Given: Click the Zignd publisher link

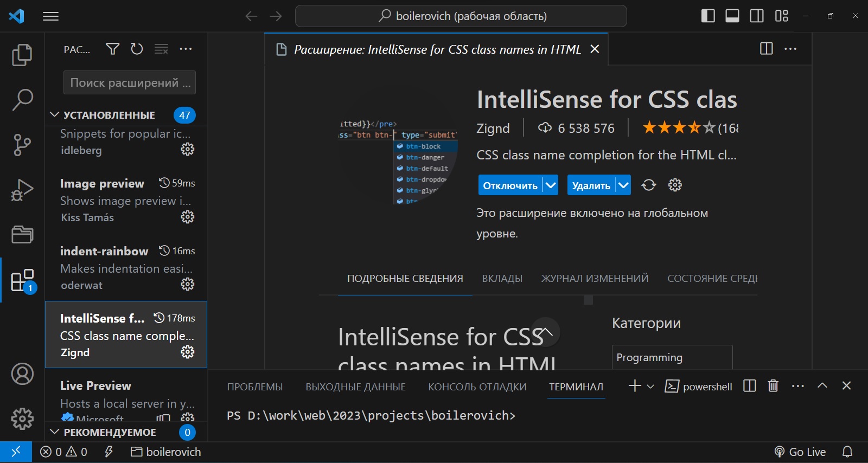Looking at the screenshot, I should coord(493,128).
